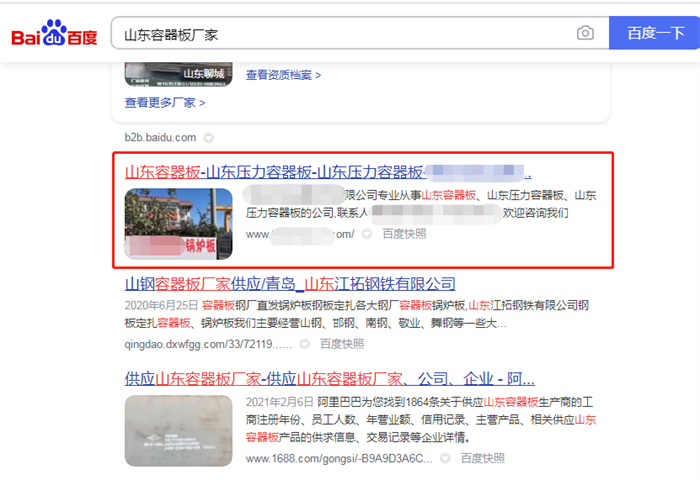Click b2b.baidu.com source text
700x480 pixels.
(160, 138)
